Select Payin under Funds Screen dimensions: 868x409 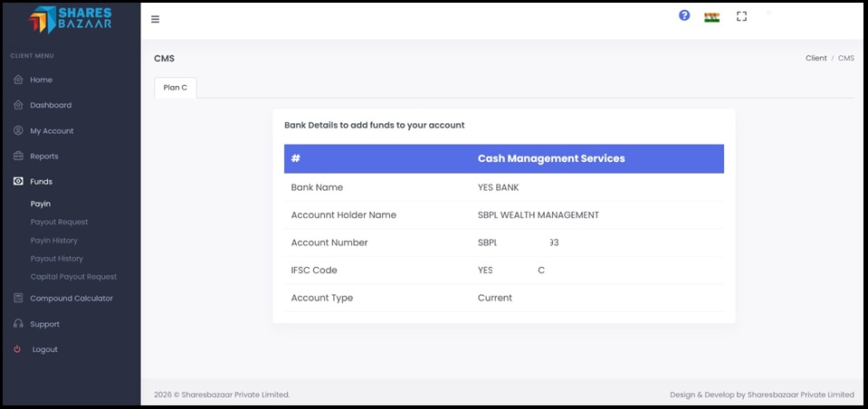point(41,204)
